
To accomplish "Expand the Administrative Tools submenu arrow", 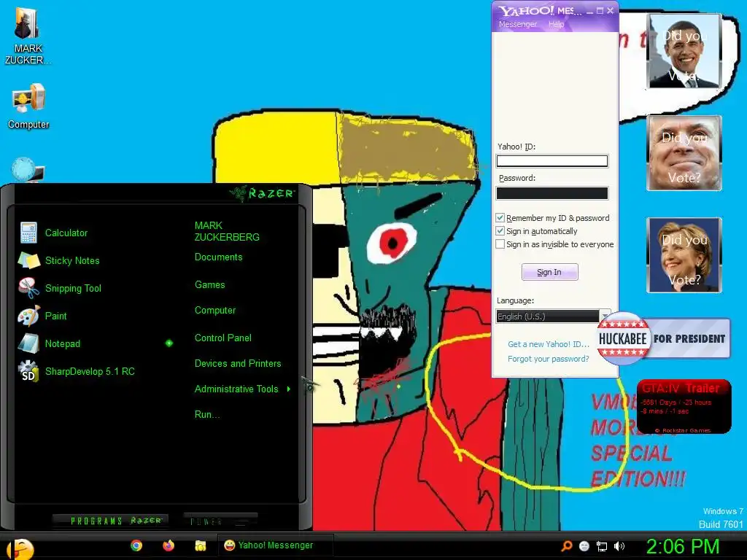I will tap(289, 389).
